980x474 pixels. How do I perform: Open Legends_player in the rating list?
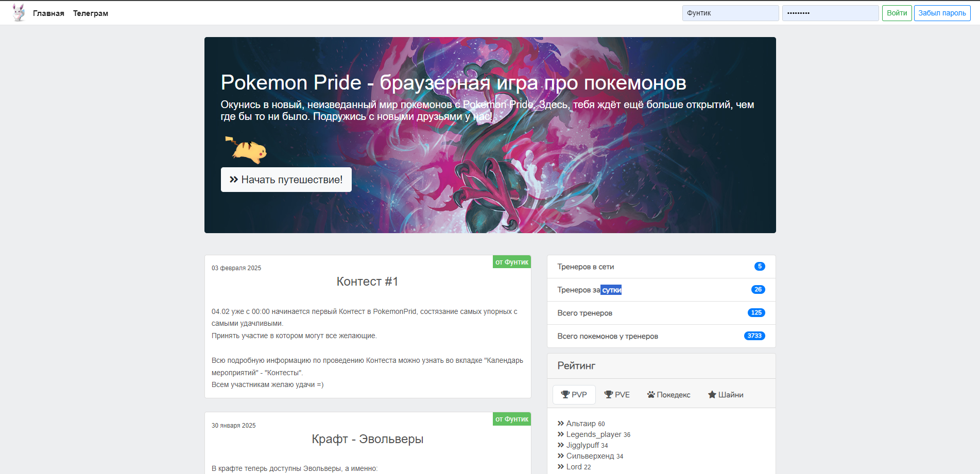(x=594, y=434)
